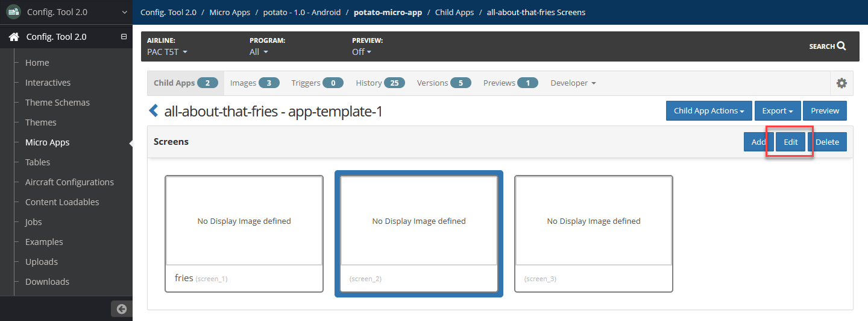
Task: Click the settings gear icon
Action: click(x=841, y=83)
